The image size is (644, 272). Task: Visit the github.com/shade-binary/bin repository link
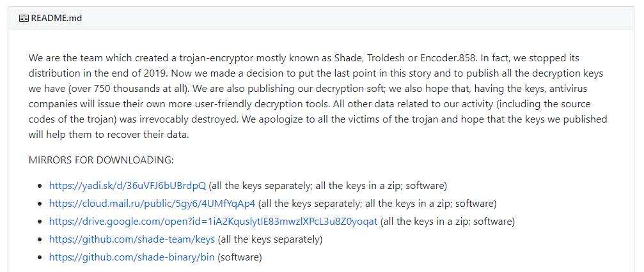132,257
